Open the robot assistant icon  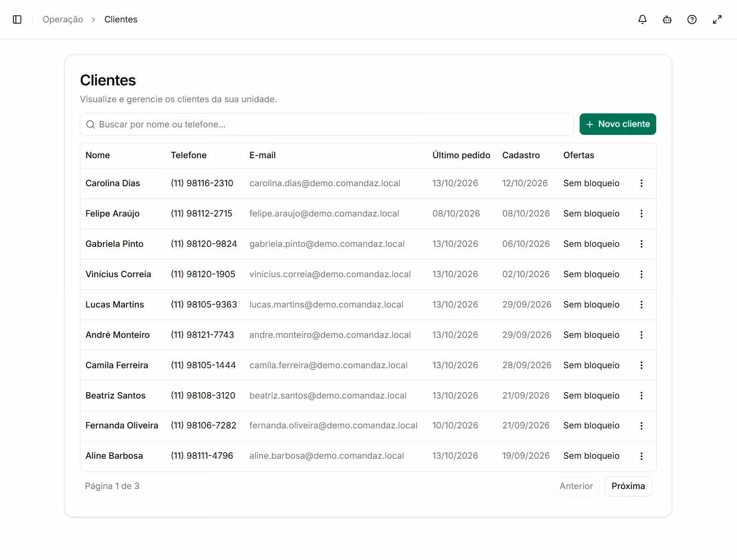(x=667, y=20)
